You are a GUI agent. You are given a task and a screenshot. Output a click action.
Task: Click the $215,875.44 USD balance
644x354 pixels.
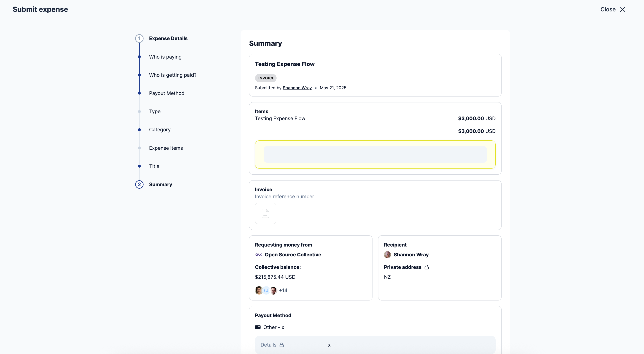pyautogui.click(x=275, y=277)
